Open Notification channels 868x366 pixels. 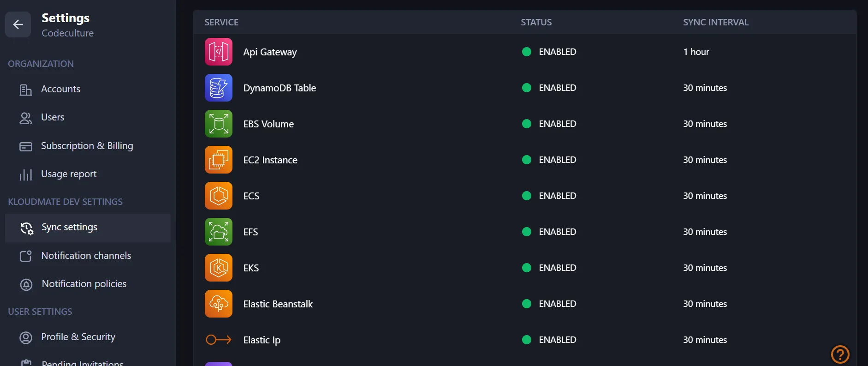pyautogui.click(x=88, y=256)
